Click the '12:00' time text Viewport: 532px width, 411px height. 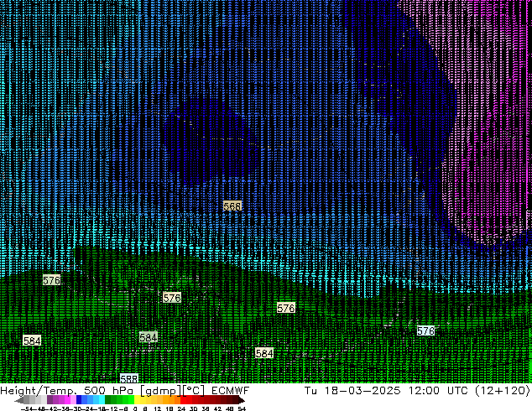pyautogui.click(x=424, y=390)
